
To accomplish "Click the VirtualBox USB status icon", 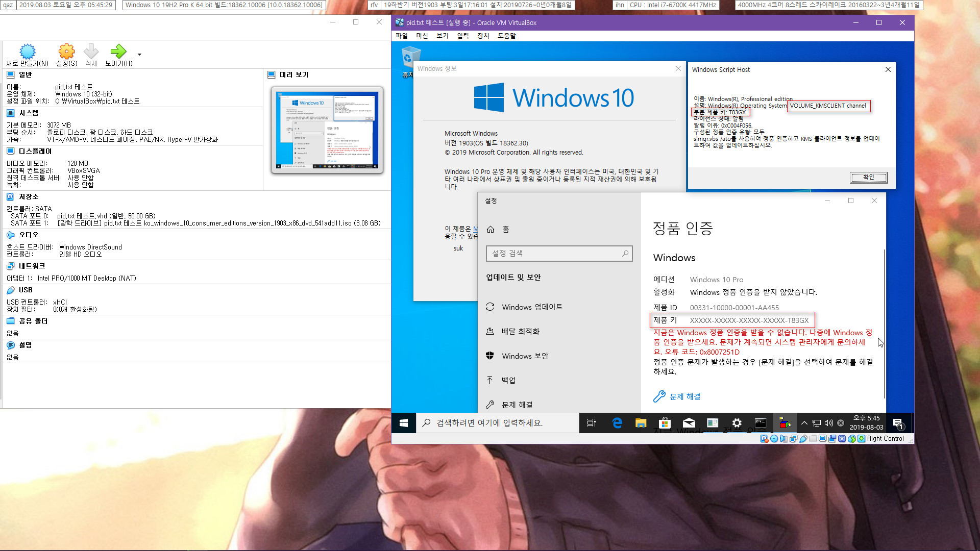I will tap(803, 439).
